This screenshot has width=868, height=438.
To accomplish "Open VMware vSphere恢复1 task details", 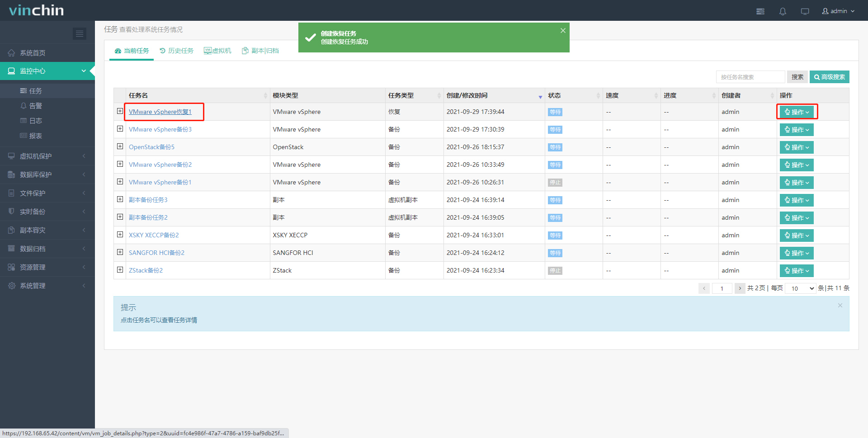I will [x=160, y=112].
